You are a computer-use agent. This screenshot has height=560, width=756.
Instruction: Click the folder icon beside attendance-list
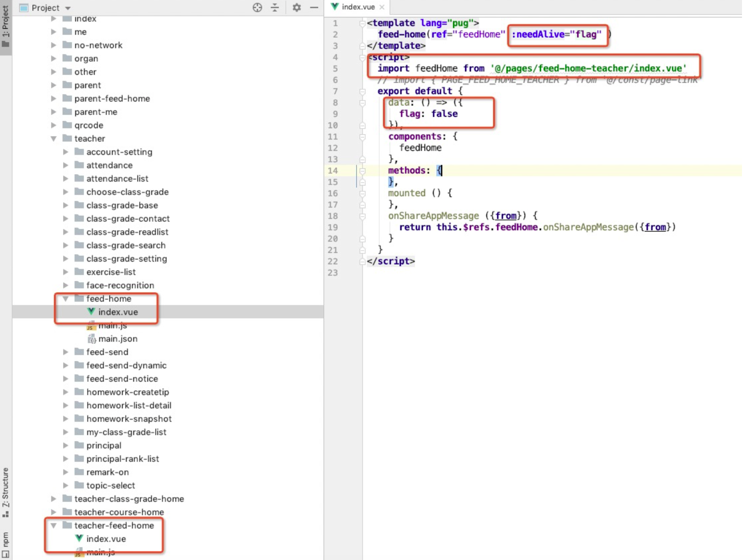tap(79, 178)
